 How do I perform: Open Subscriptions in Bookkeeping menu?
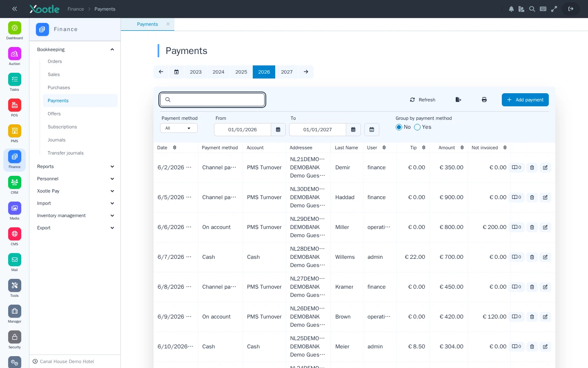click(x=62, y=127)
